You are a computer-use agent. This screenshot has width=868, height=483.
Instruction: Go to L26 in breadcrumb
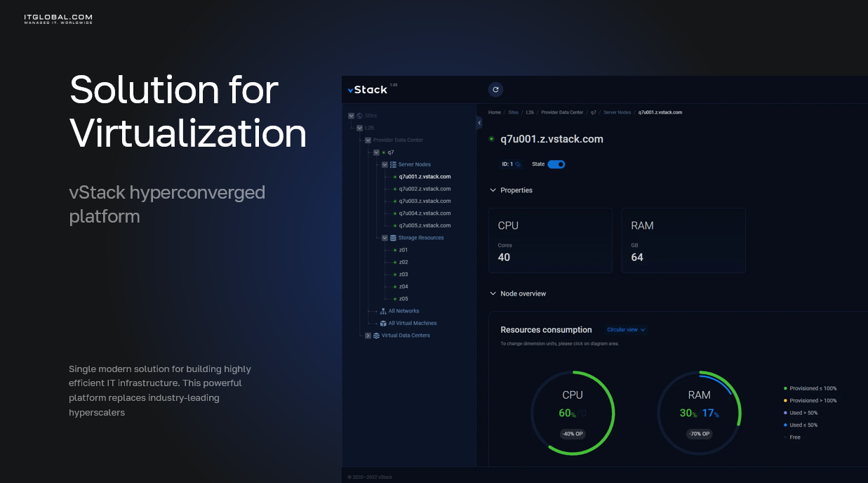point(530,112)
